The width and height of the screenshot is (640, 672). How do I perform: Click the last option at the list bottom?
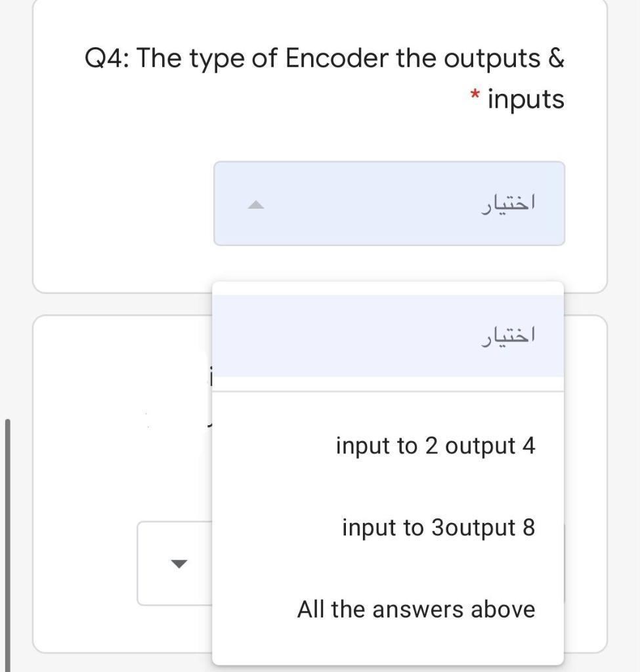(417, 608)
